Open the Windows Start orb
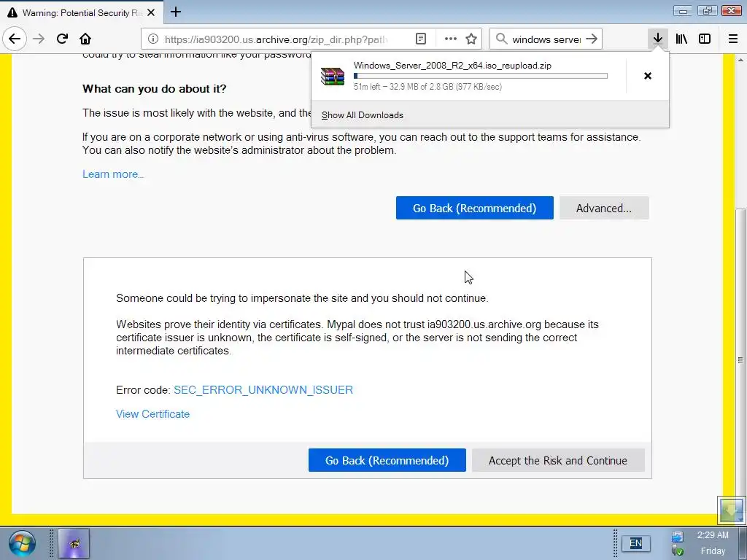Viewport: 747px width, 560px height. point(21,543)
